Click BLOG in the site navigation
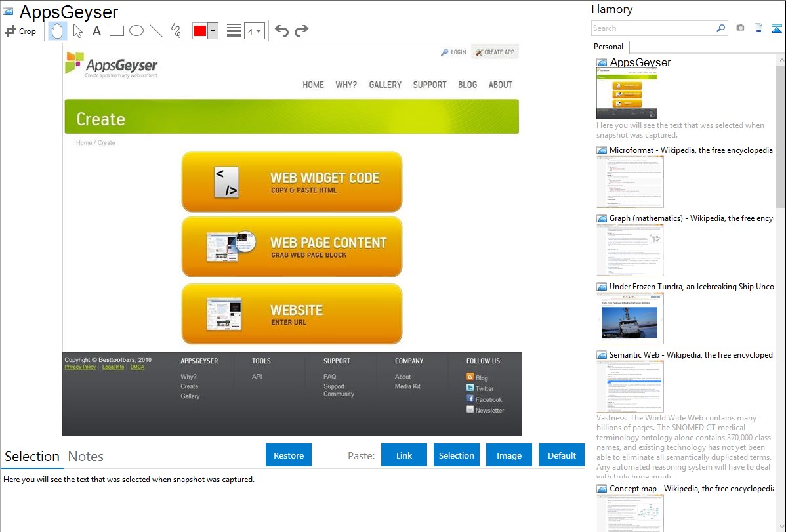Viewport: 786px width, 532px height. click(467, 85)
